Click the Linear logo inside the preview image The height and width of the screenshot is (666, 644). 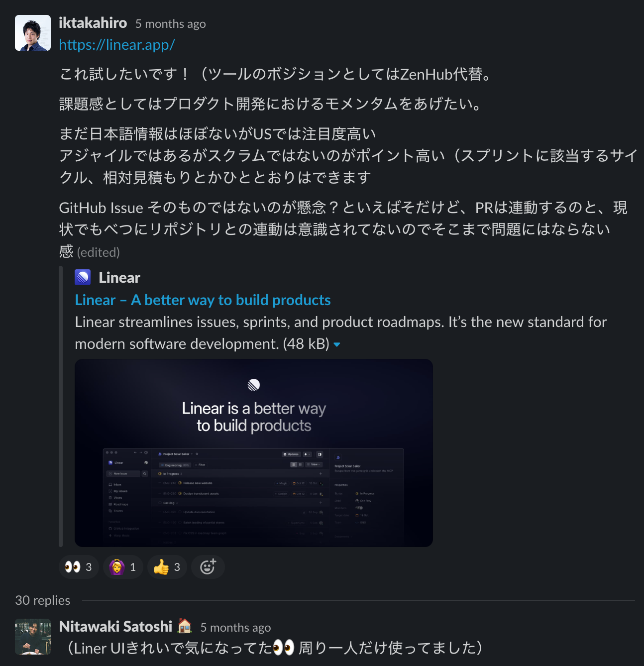[254, 385]
